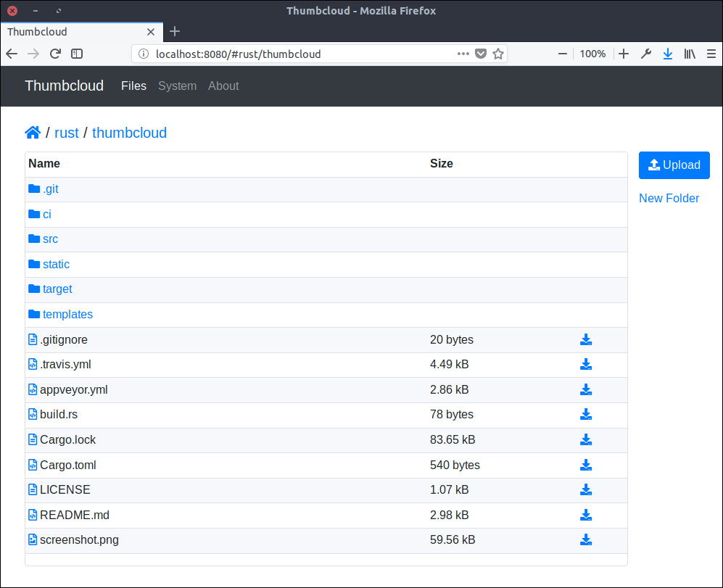Download the screenshot.png file
Screen dimensions: 723x588
pyautogui.click(x=586, y=539)
